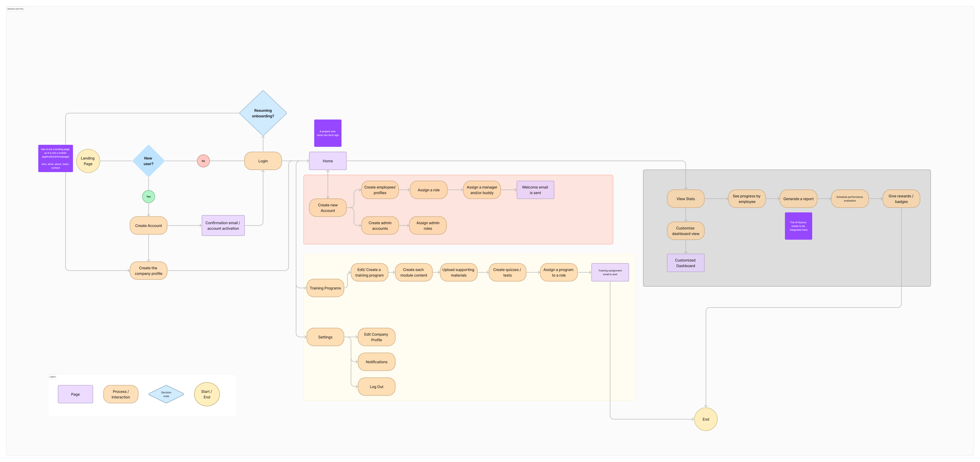Select 'Confirmation email / account activation' page box
The image size is (980, 462).
coord(223,226)
